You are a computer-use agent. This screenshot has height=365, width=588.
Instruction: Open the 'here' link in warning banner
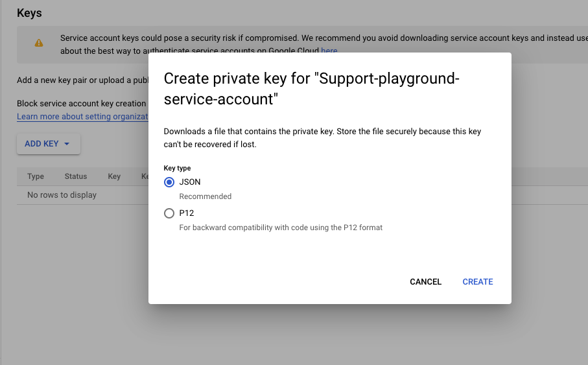coord(329,51)
